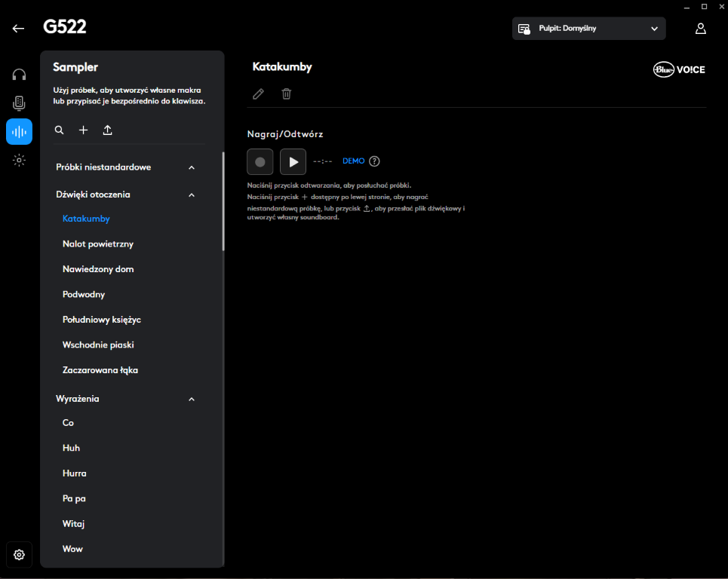Viewport: 728px width, 579px height.
Task: Play the Katakumby demo sample
Action: coord(293,161)
